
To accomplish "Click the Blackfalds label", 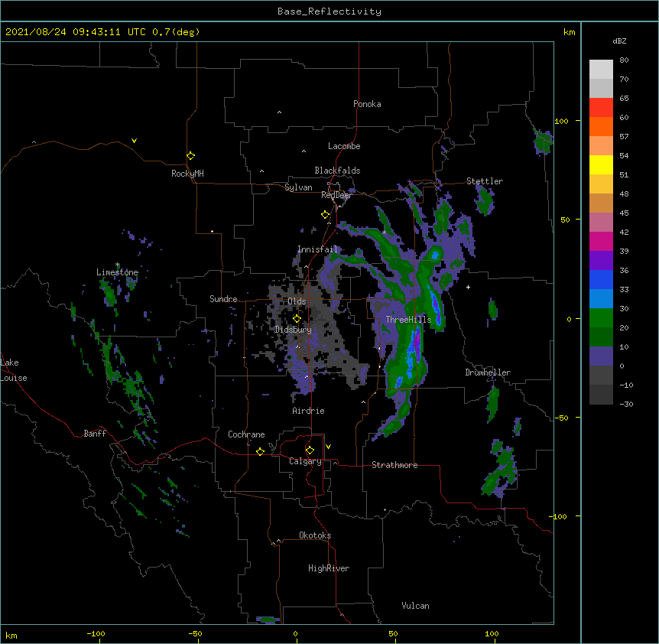I will click(x=337, y=171).
